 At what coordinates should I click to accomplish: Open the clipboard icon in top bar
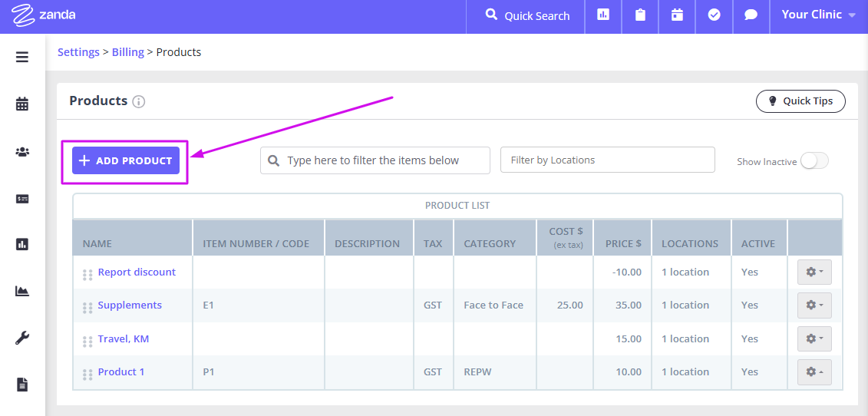(639, 15)
